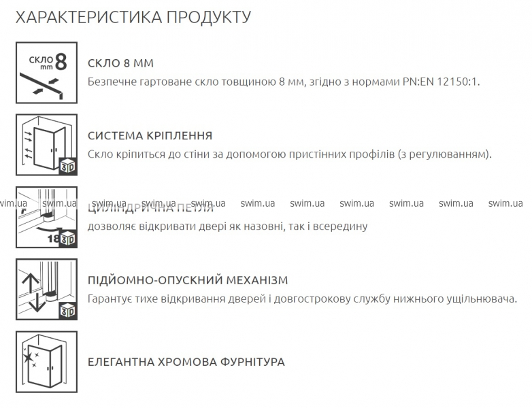The width and height of the screenshot is (532, 408).
Task: Click the 'ПІДЙОМНО-ОПУСКНИЙ МЕХАНІЗМ' title
Action: (x=188, y=280)
